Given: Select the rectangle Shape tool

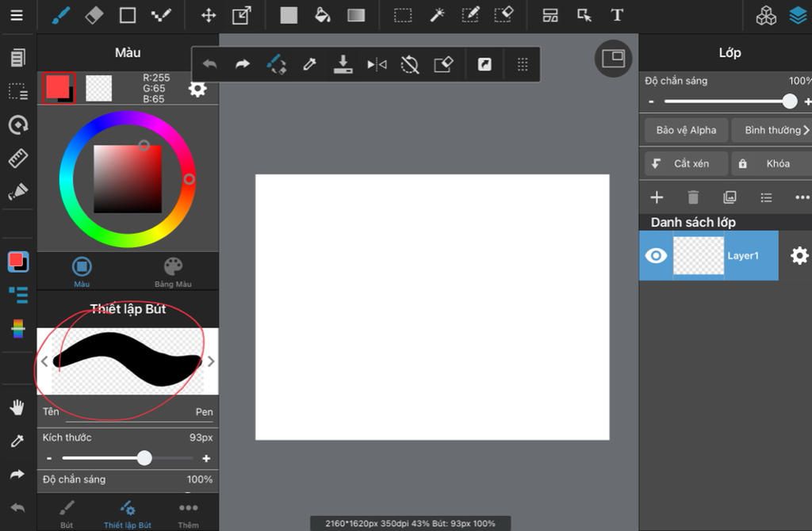Looking at the screenshot, I should click(x=128, y=15).
